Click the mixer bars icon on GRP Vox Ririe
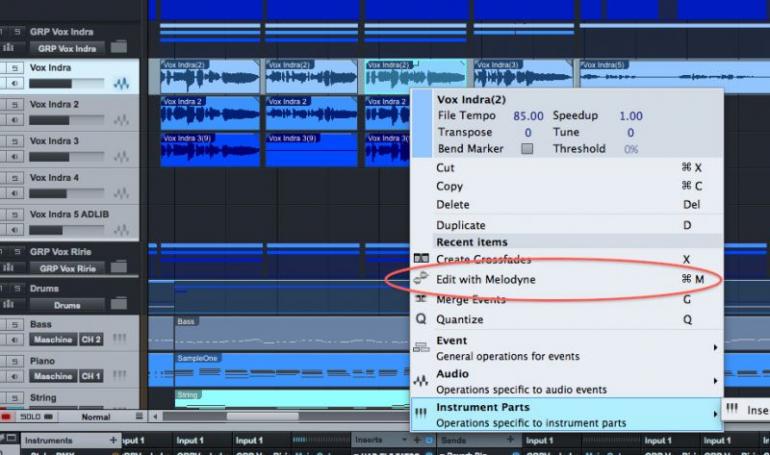The width and height of the screenshot is (770, 455). [8, 267]
